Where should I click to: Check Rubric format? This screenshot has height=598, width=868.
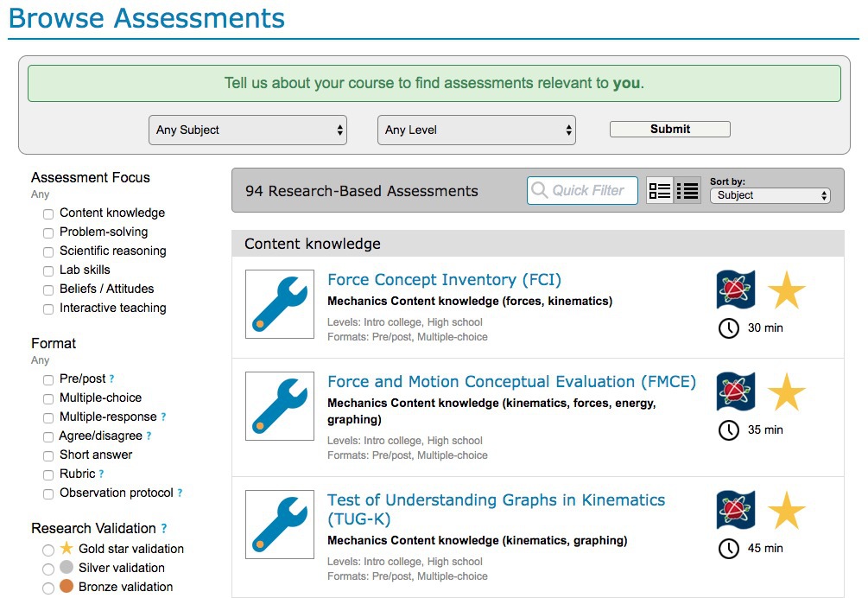48,475
